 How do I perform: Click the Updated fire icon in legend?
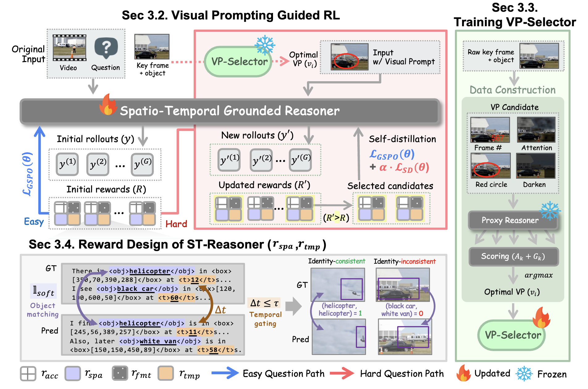click(x=464, y=373)
